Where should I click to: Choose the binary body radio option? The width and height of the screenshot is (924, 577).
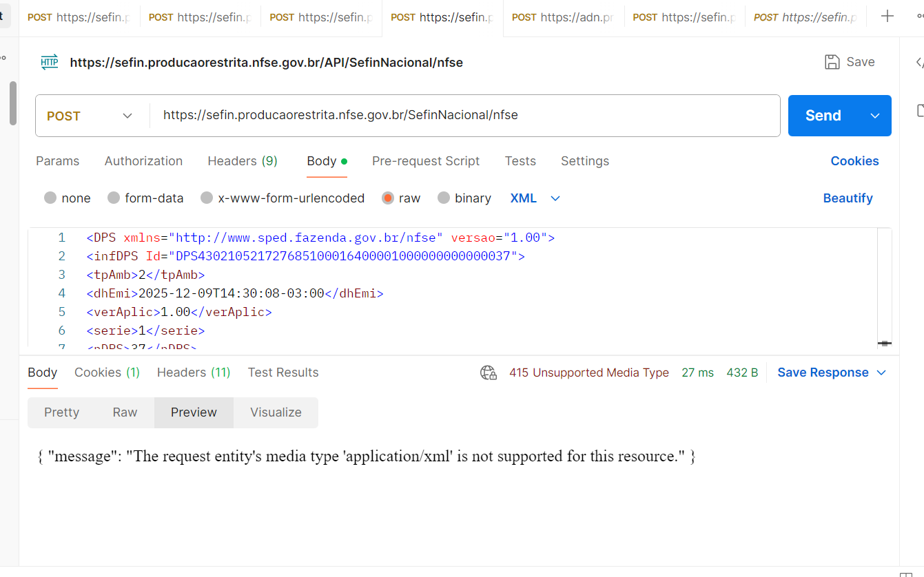(444, 198)
